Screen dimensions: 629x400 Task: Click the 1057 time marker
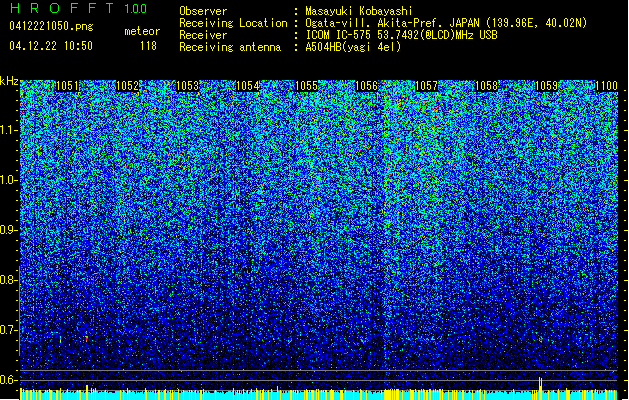point(426,86)
